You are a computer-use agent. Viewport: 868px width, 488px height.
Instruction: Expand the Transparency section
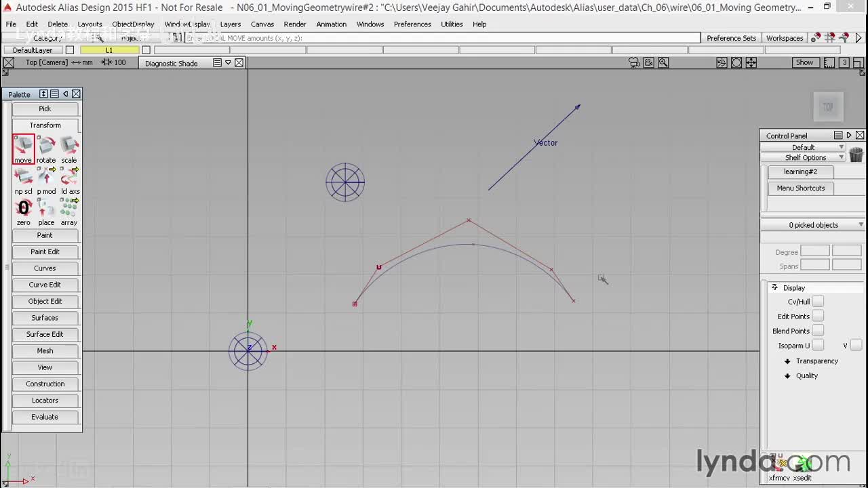(787, 361)
